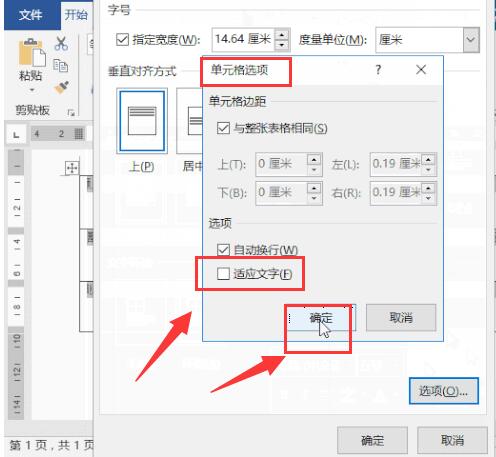496x457 pixels.
Task: Click the ruler tab selector icon
Action: coord(16,135)
